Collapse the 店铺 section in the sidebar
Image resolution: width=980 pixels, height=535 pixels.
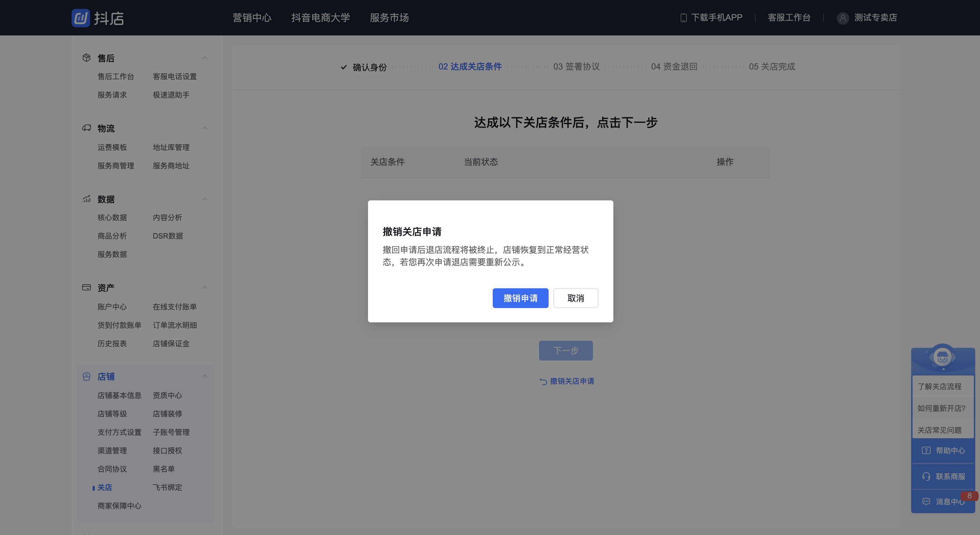(205, 376)
